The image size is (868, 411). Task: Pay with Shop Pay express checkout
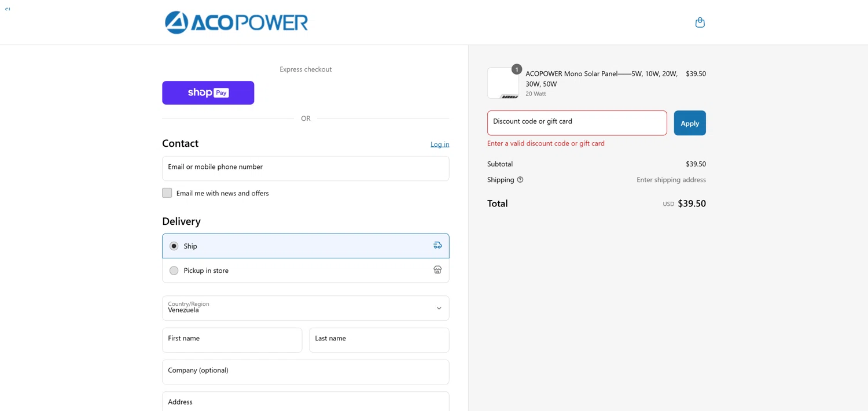(x=208, y=92)
